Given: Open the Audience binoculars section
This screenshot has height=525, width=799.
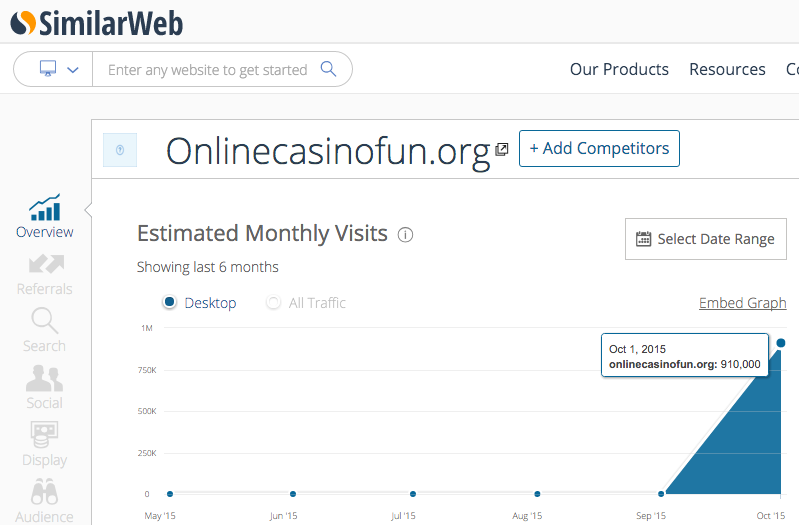Looking at the screenshot, I should pyautogui.click(x=45, y=502).
